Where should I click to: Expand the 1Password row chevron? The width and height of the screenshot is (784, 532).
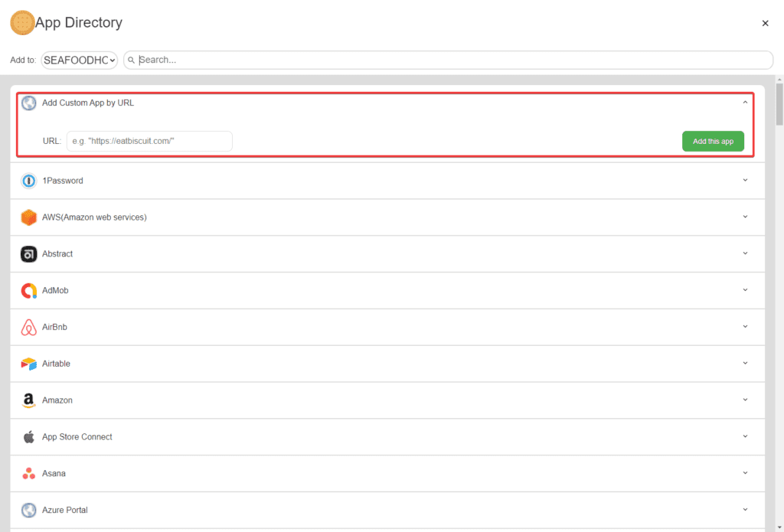(745, 180)
